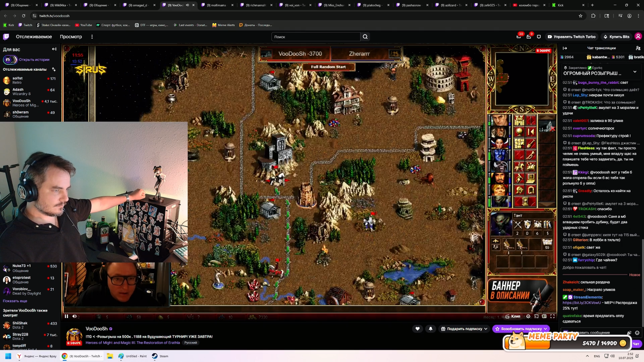Screen dimensions: 644x362
Task: Open the StreamElements bit.ly link in chat
Action: (x=582, y=303)
